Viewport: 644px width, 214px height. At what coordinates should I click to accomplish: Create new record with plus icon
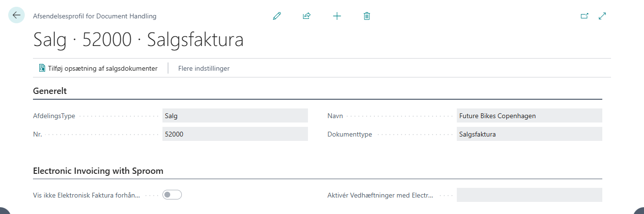point(337,16)
